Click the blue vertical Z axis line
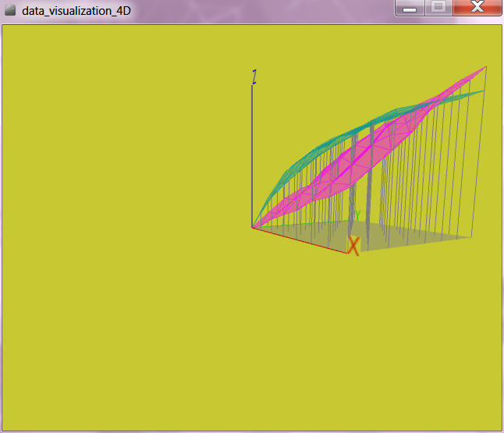This screenshot has width=504, height=433. (x=252, y=156)
